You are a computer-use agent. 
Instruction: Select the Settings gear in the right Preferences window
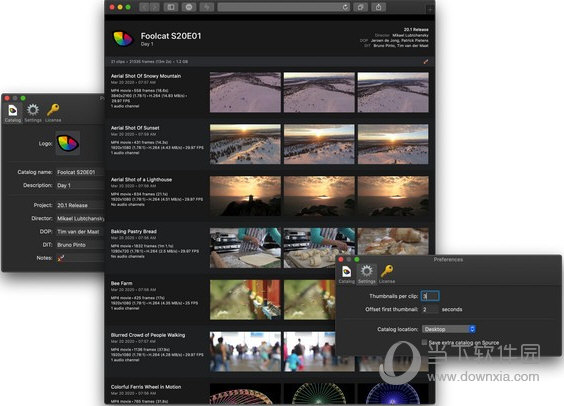pyautogui.click(x=367, y=274)
